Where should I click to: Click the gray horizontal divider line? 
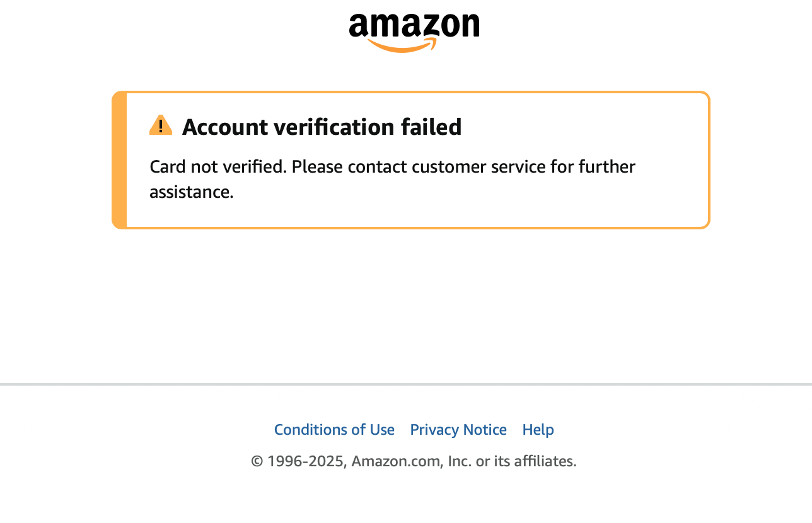click(406, 384)
